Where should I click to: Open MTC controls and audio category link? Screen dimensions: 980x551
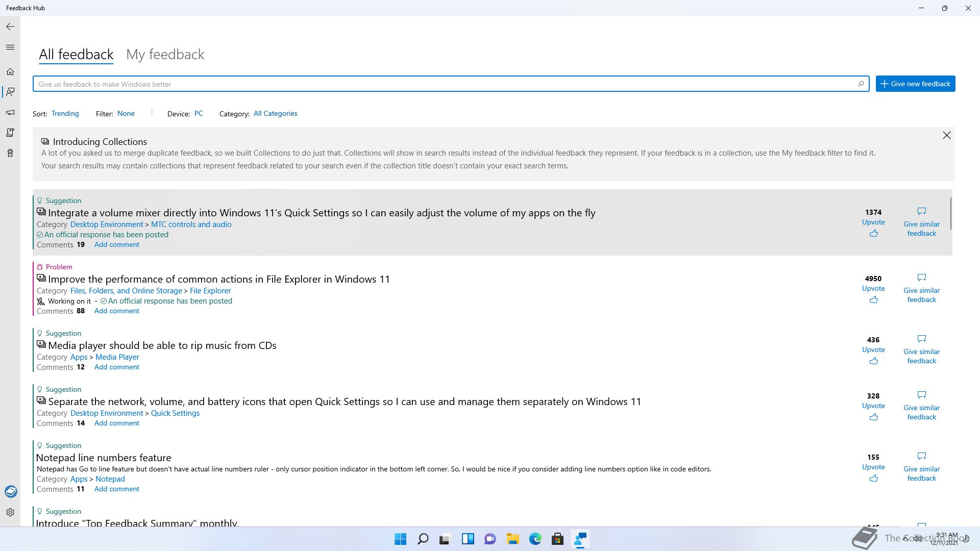pyautogui.click(x=191, y=224)
